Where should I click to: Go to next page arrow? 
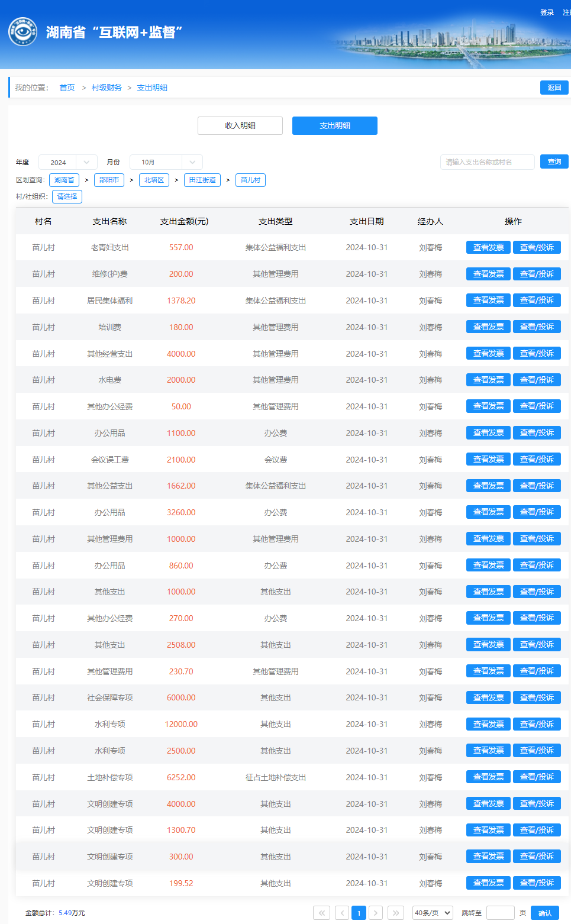[376, 913]
